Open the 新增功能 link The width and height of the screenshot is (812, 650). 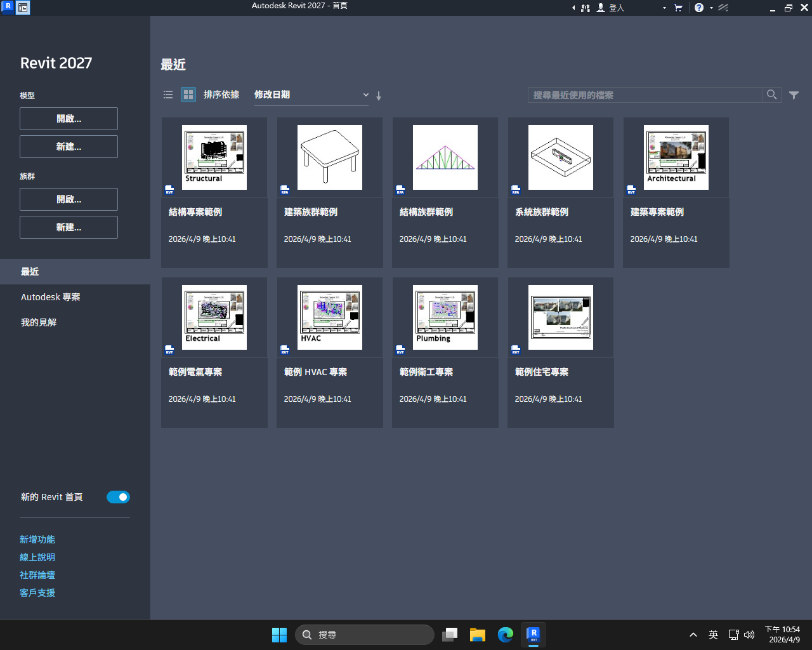pyautogui.click(x=37, y=540)
